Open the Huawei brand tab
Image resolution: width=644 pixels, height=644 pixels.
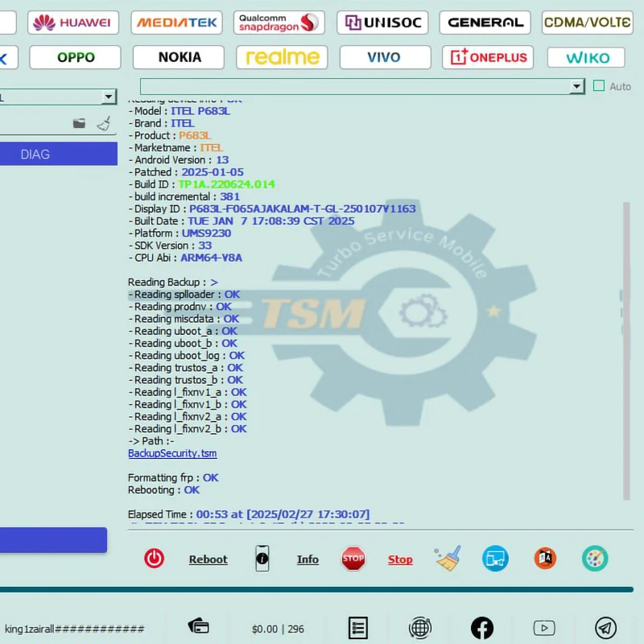pos(73,23)
